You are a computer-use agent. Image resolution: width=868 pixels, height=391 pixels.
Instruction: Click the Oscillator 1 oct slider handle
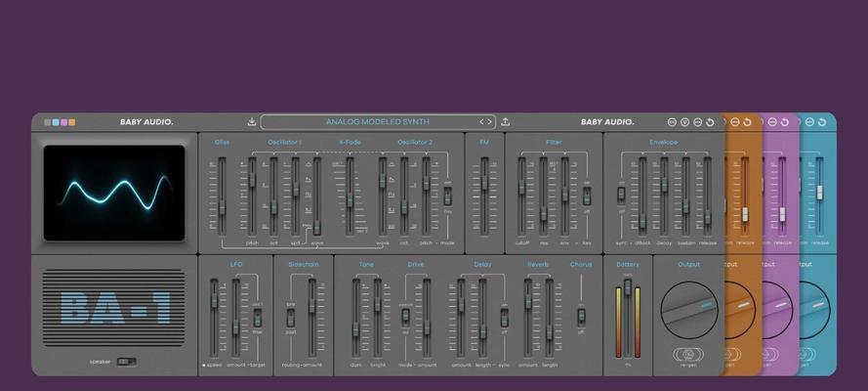(274, 207)
